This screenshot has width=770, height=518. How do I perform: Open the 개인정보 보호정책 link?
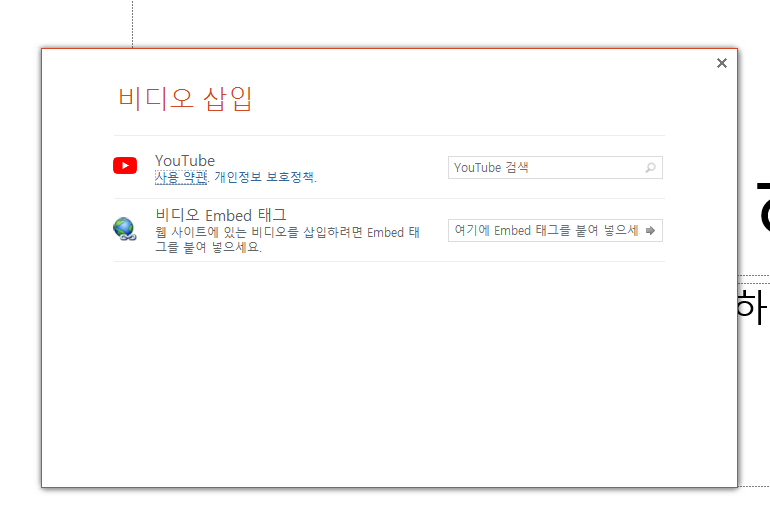click(265, 177)
